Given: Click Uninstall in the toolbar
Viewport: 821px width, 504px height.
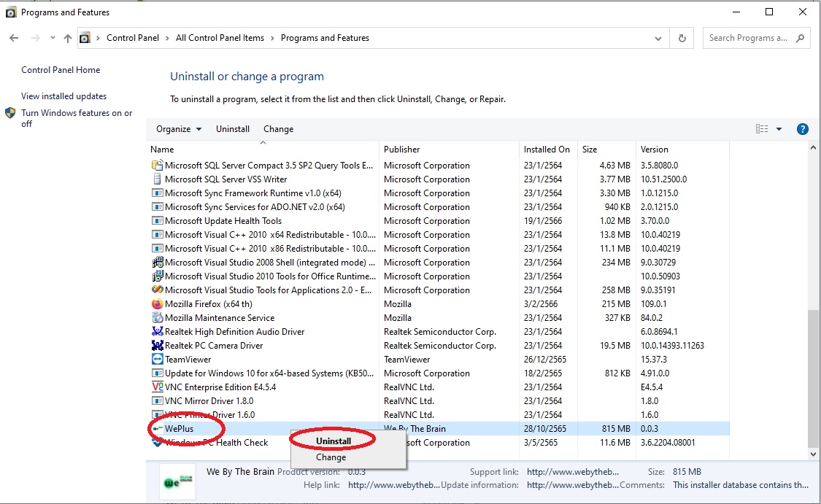Looking at the screenshot, I should pyautogui.click(x=233, y=129).
